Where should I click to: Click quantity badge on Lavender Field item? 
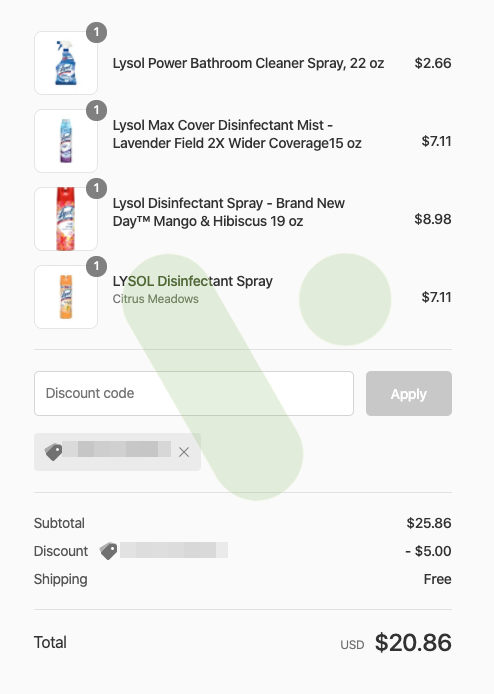[x=96, y=110]
